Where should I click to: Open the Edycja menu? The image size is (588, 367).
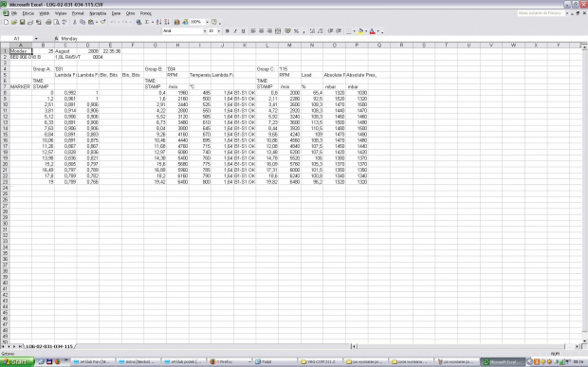coord(28,13)
